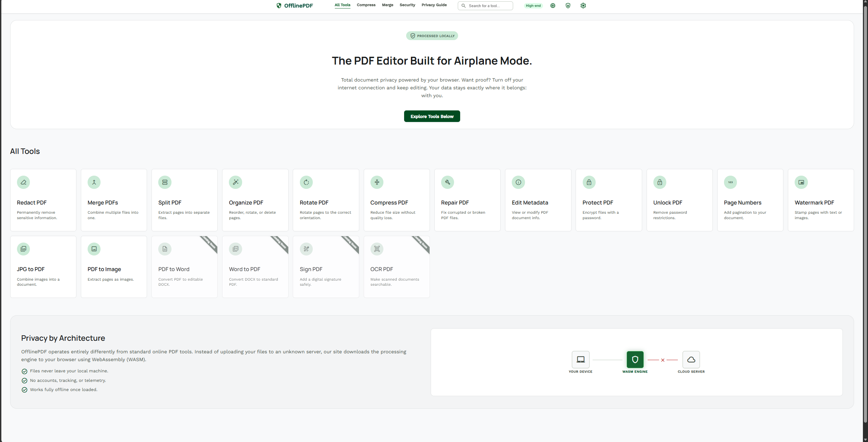Viewport: 868px width, 442px height.
Task: Click the Protect PDF lock icon
Action: (x=589, y=182)
